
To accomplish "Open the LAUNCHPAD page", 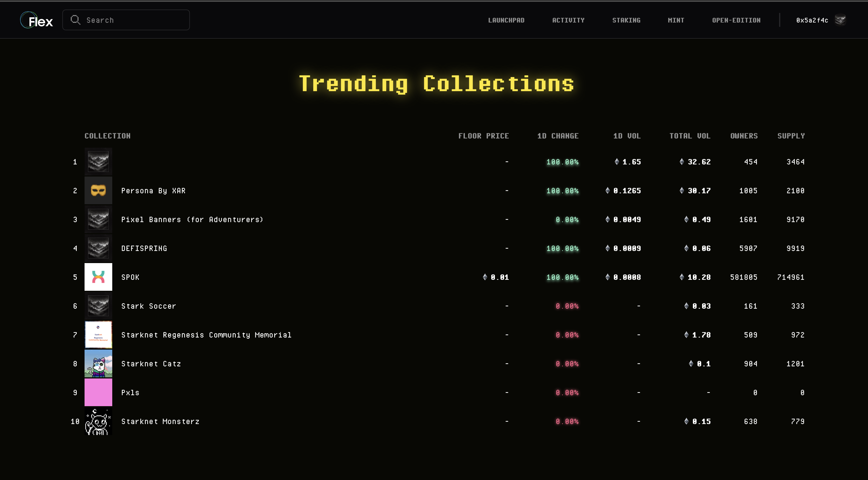I will pos(506,20).
